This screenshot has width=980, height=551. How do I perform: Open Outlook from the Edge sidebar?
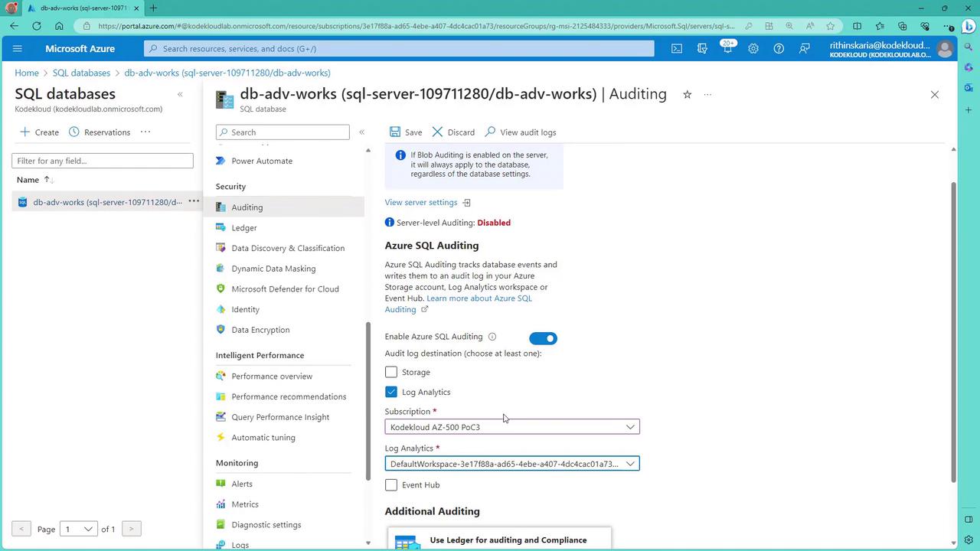click(x=969, y=88)
